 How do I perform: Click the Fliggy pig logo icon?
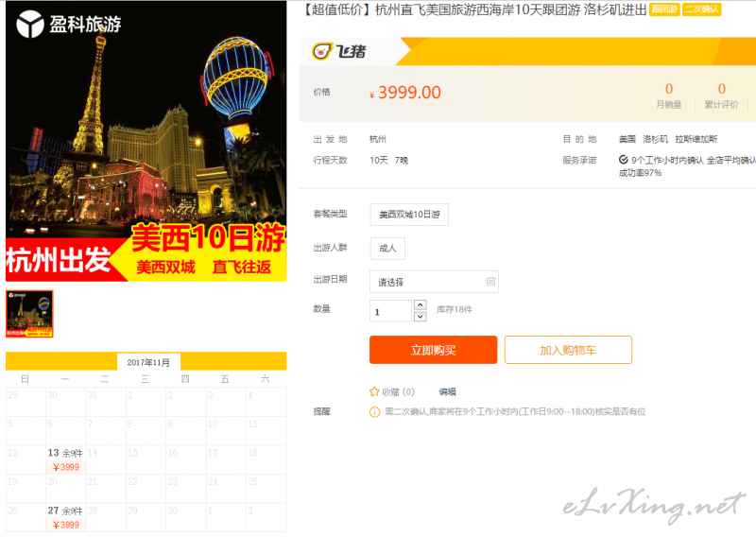tap(322, 51)
